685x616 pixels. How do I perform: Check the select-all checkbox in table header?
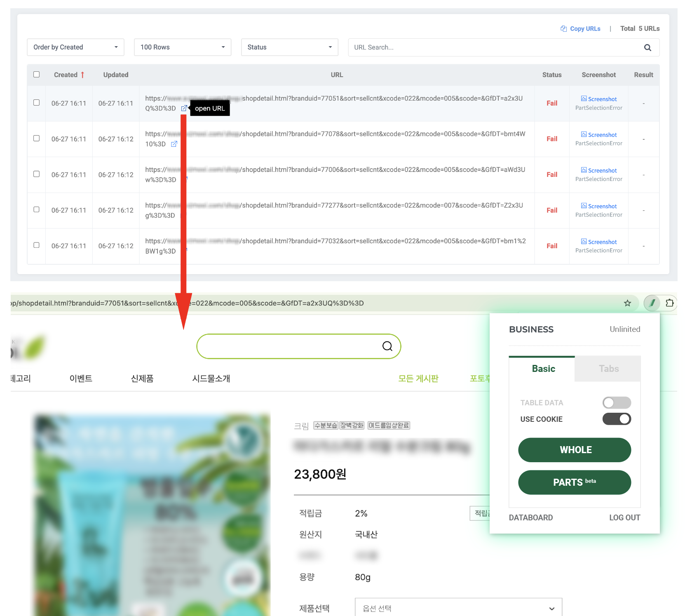pyautogui.click(x=37, y=75)
